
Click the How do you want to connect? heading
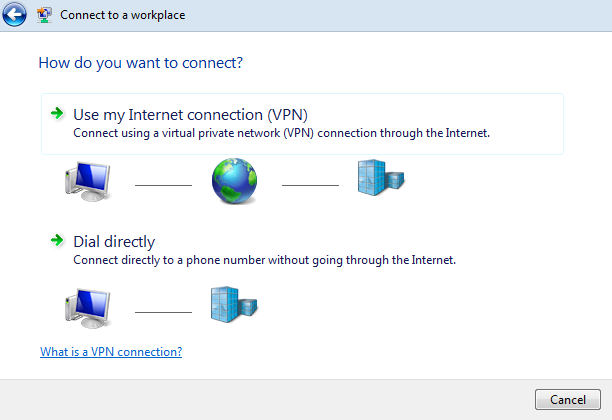(141, 63)
